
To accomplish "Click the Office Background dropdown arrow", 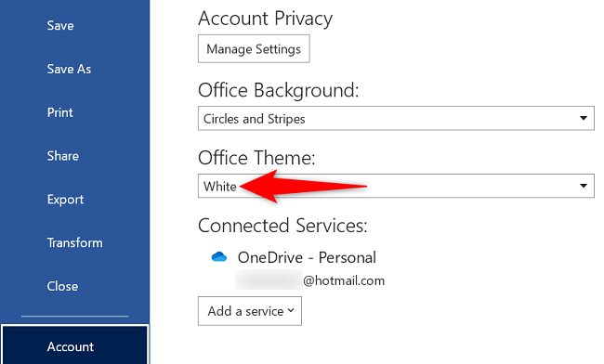I will 584,118.
